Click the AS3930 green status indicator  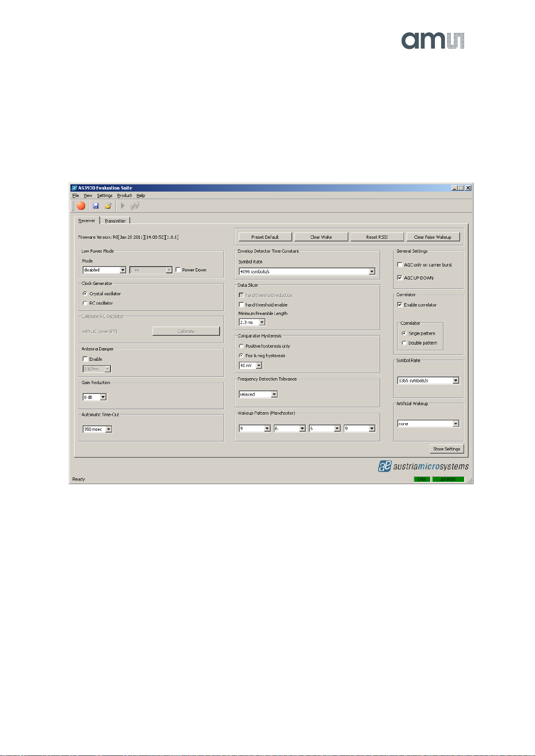pyautogui.click(x=448, y=479)
